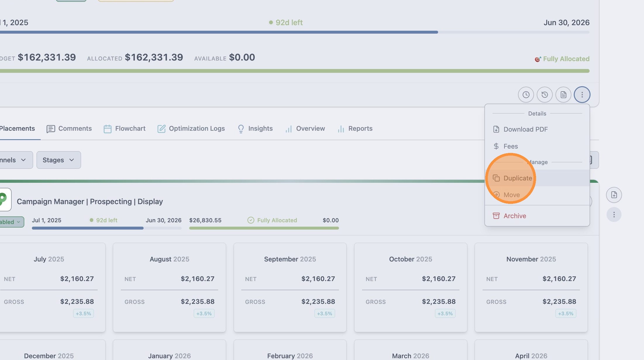Click the ALLOCATED $162,331.39 amount

(x=154, y=57)
